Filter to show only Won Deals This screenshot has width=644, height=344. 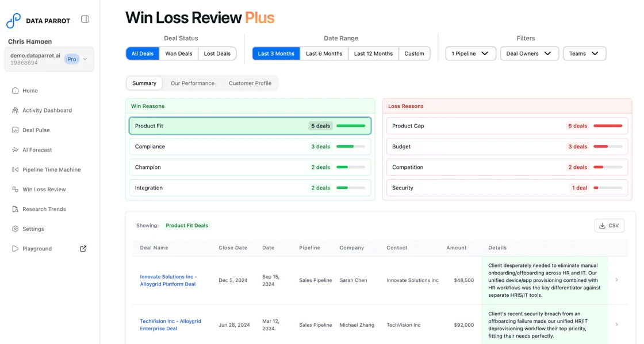[x=178, y=53]
